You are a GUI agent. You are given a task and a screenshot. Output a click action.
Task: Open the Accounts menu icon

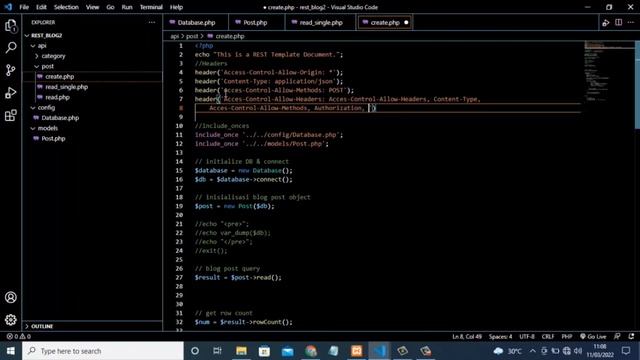(x=11, y=297)
